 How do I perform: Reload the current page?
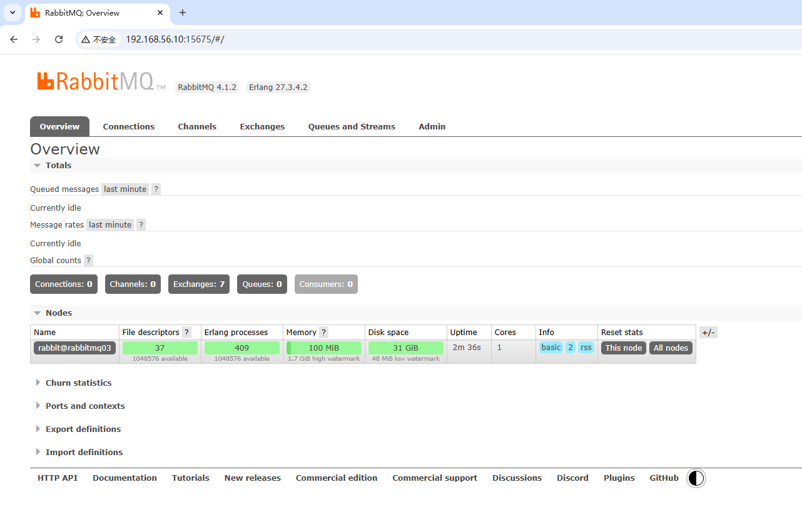click(x=59, y=39)
